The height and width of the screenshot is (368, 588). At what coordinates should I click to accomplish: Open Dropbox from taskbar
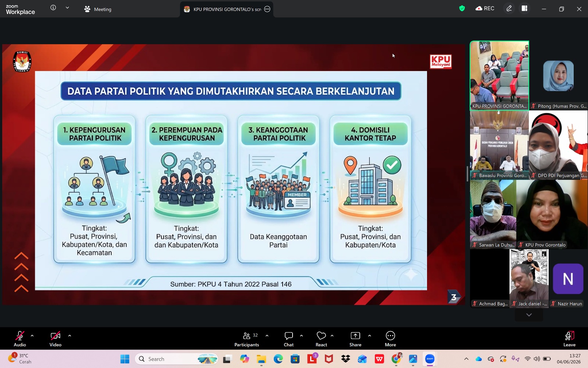pos(346,359)
